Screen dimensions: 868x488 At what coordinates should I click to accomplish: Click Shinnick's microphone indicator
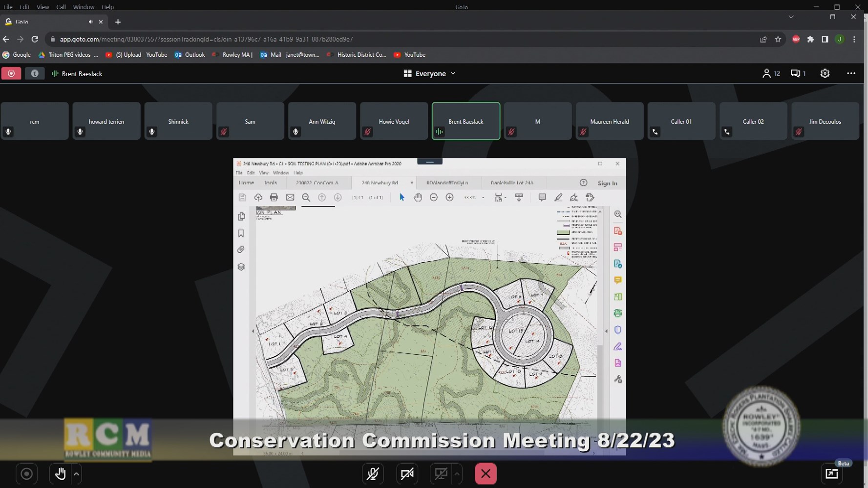click(x=152, y=132)
